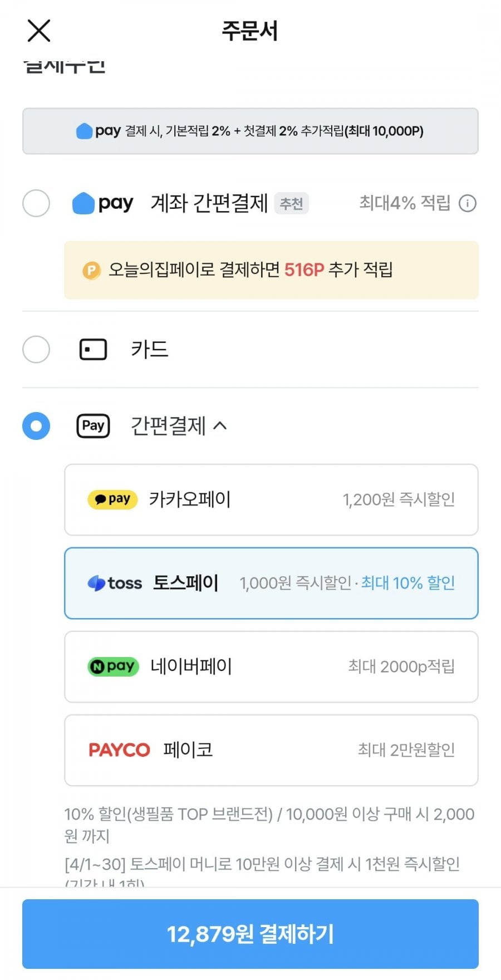Click the blue 오늘의집 pay logo
The height and width of the screenshot is (980, 501).
(102, 203)
